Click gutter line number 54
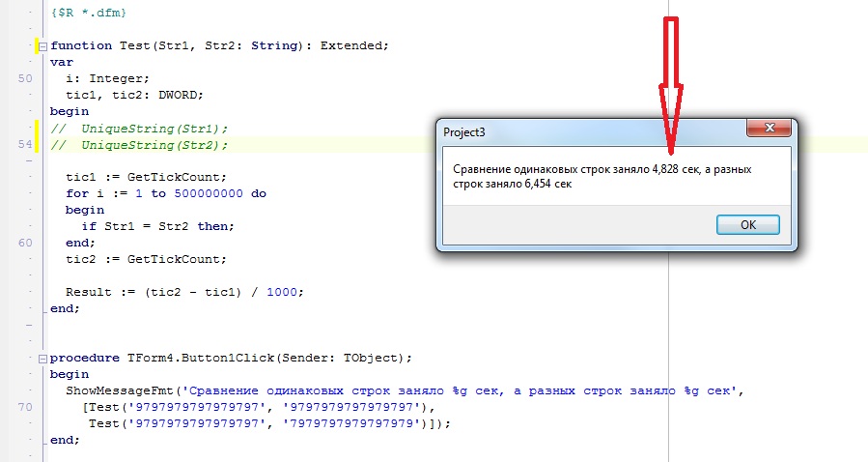Viewport: 868px width, 462px height. coord(25,145)
